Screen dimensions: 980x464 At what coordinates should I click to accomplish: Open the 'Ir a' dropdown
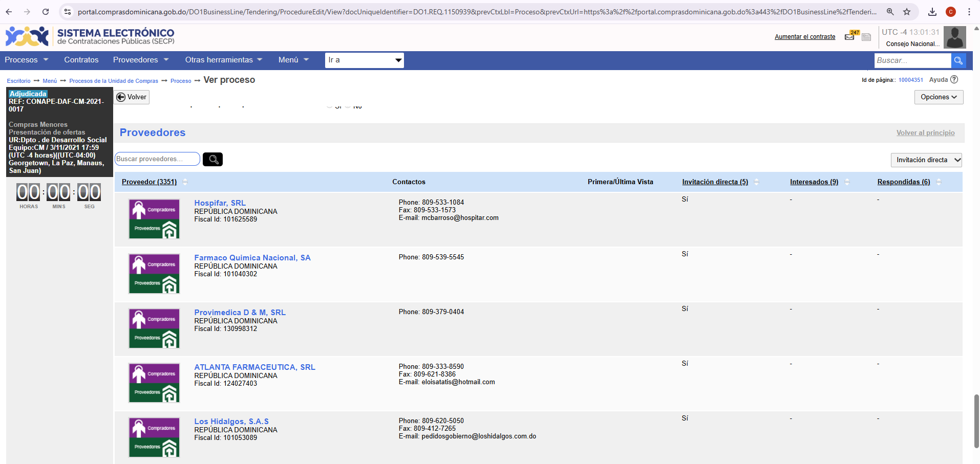365,60
